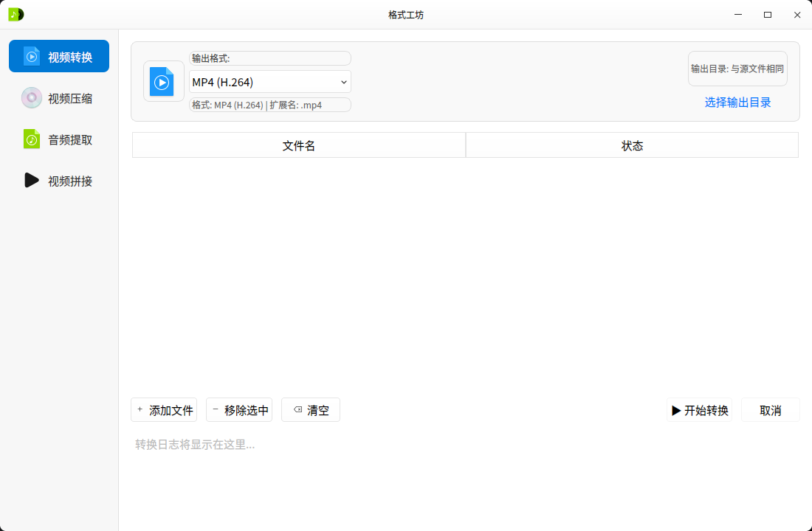Viewport: 812px width, 531px height.
Task: Close the 格式工坊 window
Action: (797, 15)
